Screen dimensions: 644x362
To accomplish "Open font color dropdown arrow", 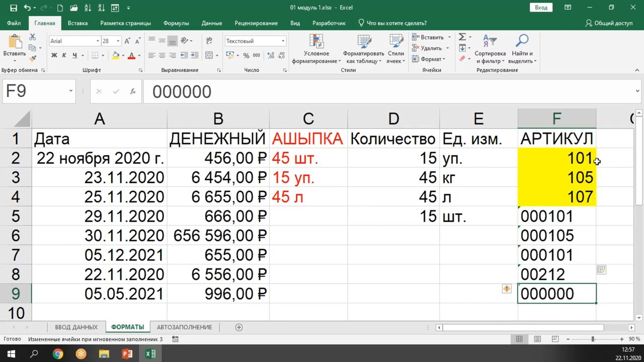I will (x=139, y=55).
